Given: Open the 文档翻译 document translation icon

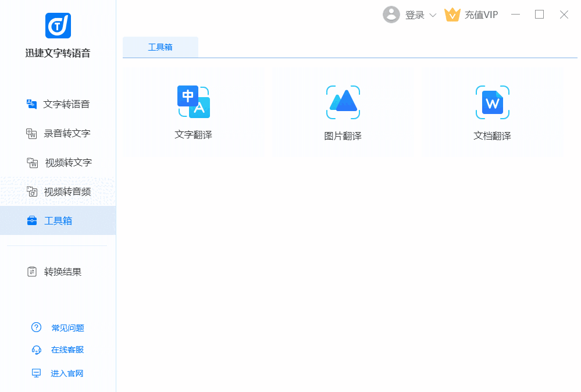Looking at the screenshot, I should (x=492, y=103).
